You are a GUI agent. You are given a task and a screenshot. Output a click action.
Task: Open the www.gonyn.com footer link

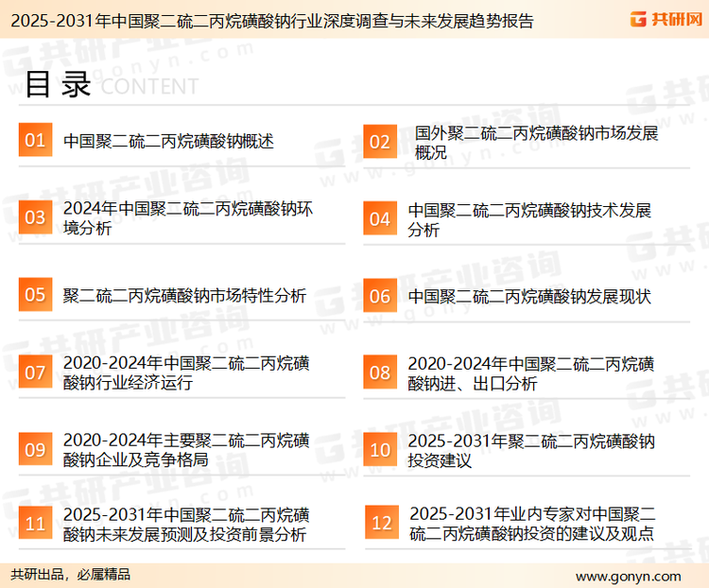pos(628,577)
